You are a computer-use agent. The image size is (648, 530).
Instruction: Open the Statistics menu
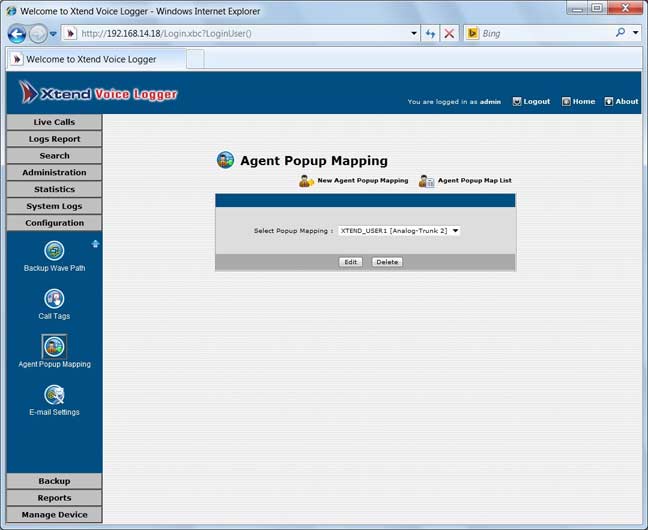tap(54, 189)
